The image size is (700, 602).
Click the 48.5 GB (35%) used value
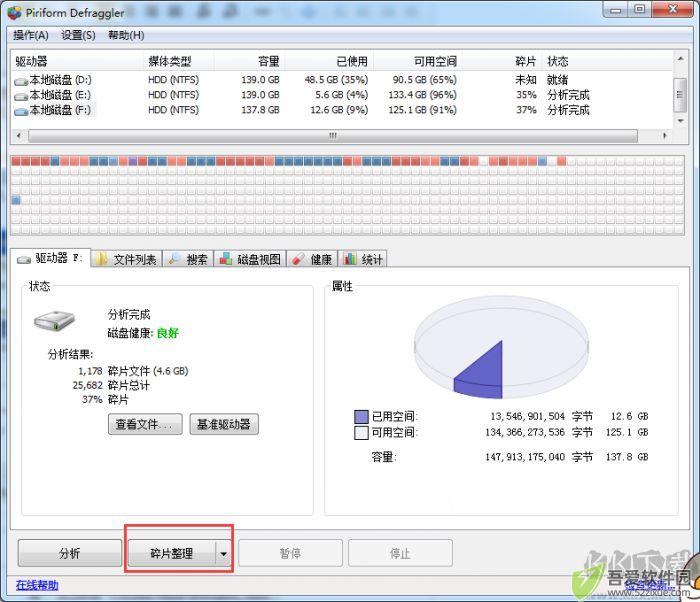[x=336, y=80]
